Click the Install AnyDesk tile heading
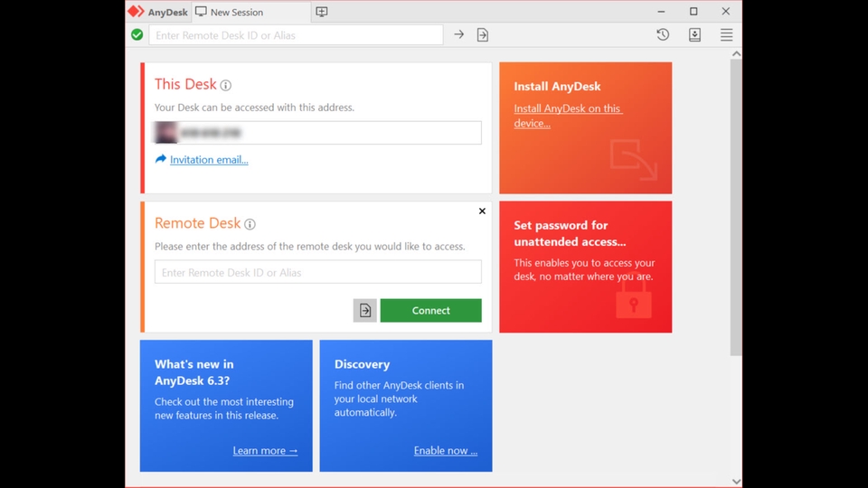Viewport: 868px width, 488px height. pos(557,87)
